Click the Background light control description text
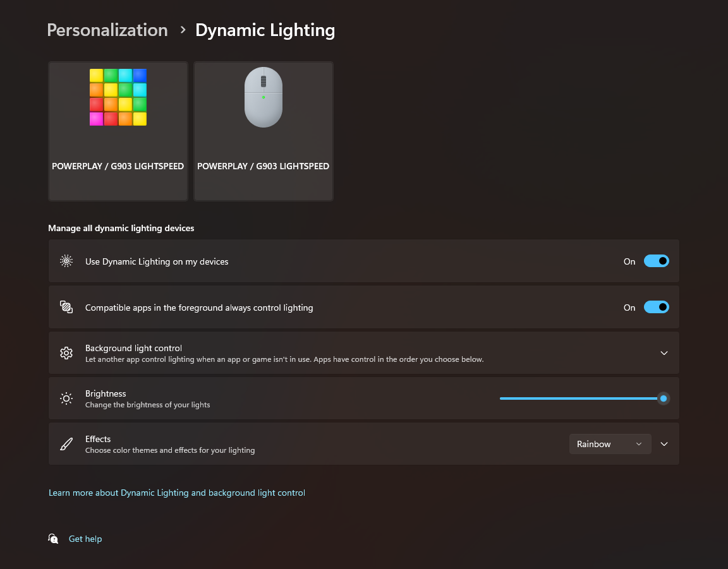 pos(284,359)
